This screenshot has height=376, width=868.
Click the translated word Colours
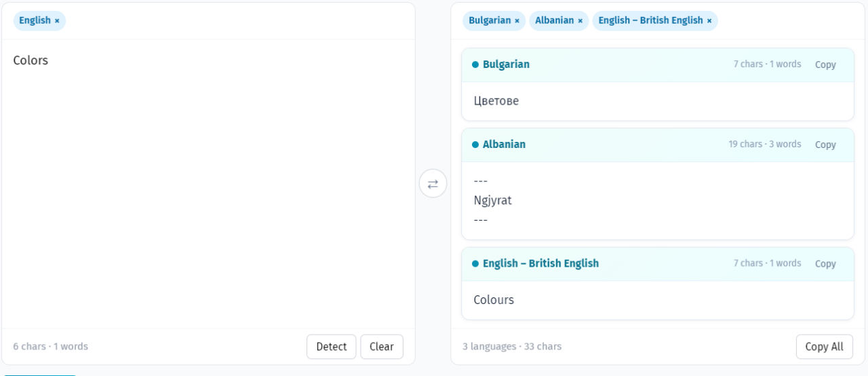pyautogui.click(x=493, y=300)
